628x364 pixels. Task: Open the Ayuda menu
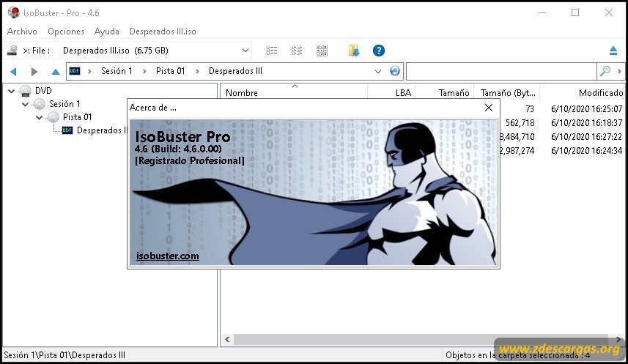(106, 31)
